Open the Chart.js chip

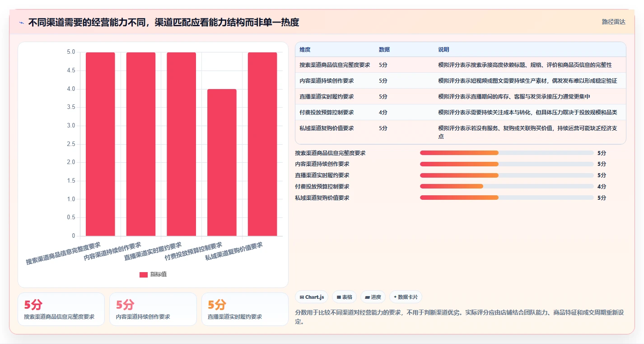tap(312, 297)
